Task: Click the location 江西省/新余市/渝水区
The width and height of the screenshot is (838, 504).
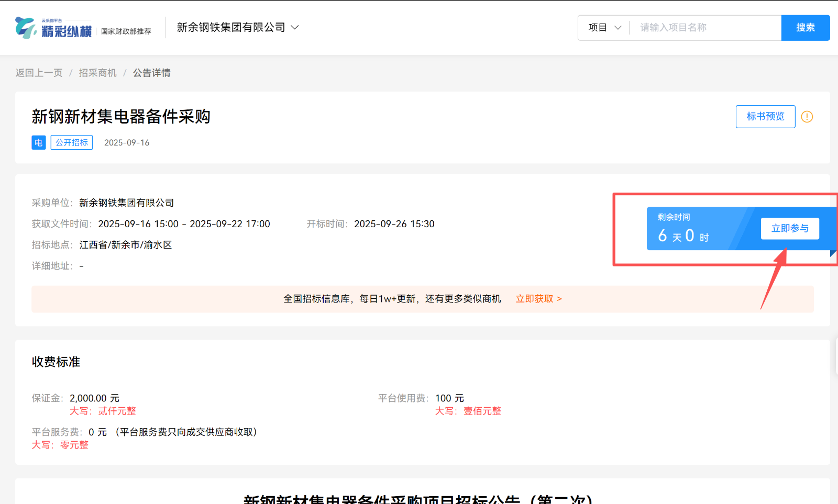Action: point(126,245)
